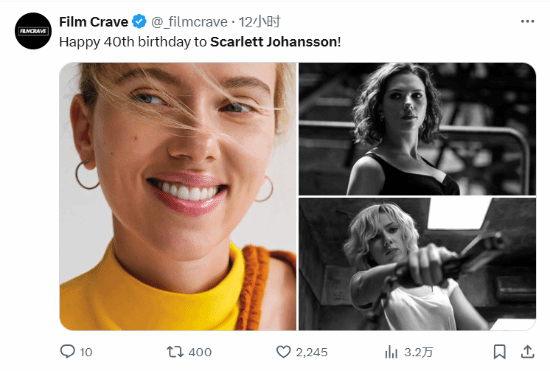Click the reply speech bubble icon
The image size is (550, 371).
[67, 351]
